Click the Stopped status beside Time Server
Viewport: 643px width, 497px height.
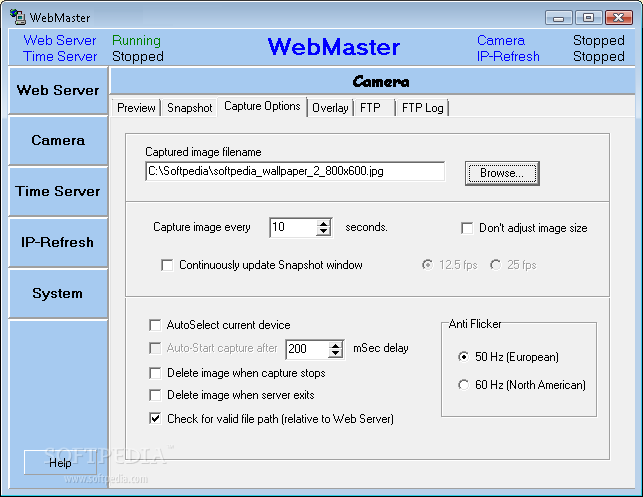(138, 56)
